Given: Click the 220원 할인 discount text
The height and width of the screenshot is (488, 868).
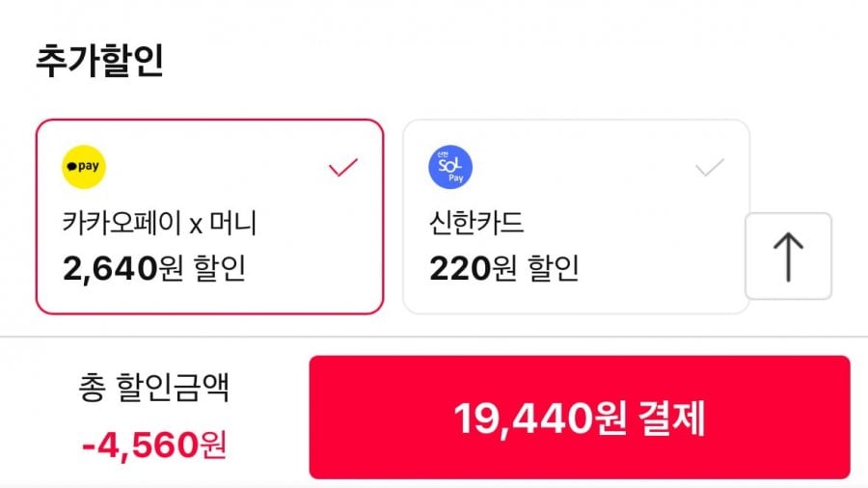Looking at the screenshot, I should pos(503,268).
